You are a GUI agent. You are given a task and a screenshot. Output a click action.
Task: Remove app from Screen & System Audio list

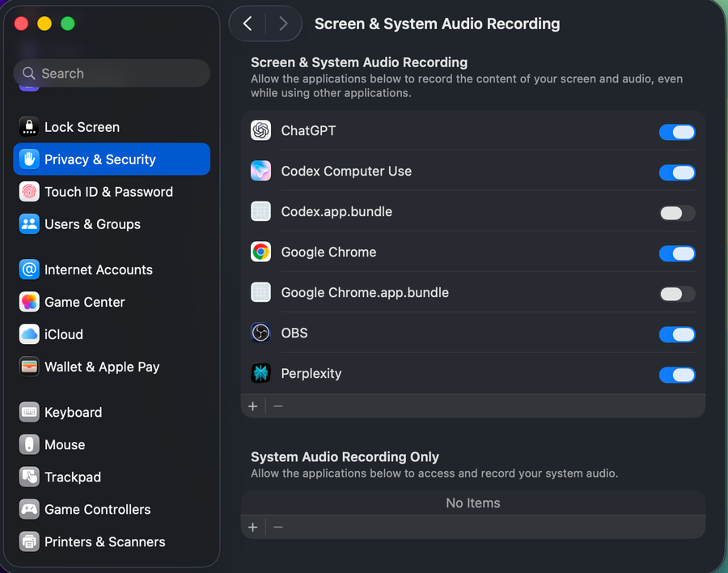(x=278, y=406)
